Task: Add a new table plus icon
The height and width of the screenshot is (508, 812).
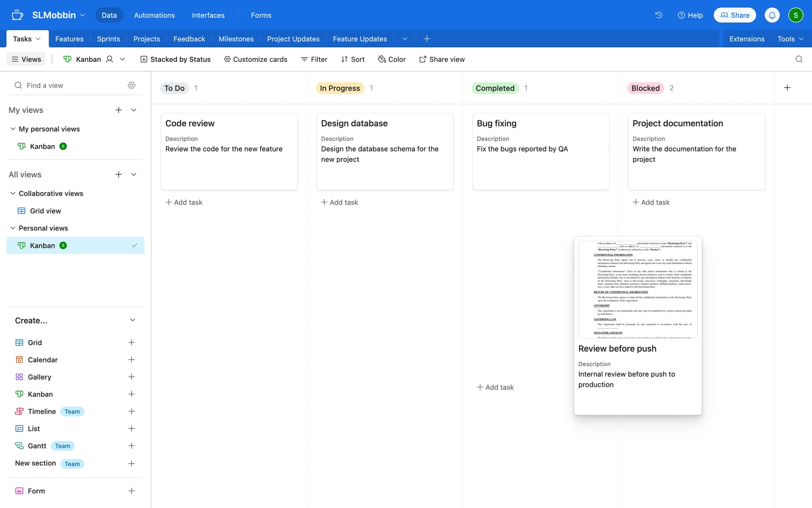Action: pos(427,39)
